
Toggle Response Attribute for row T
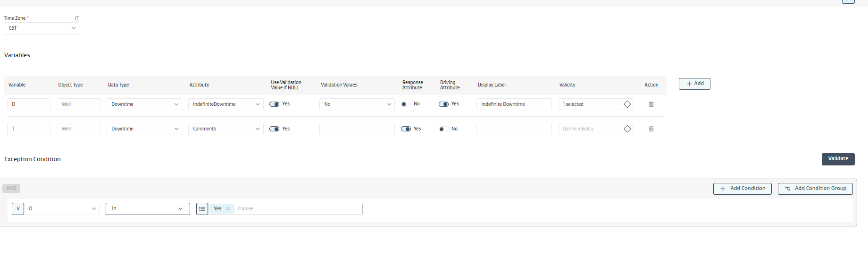406,129
